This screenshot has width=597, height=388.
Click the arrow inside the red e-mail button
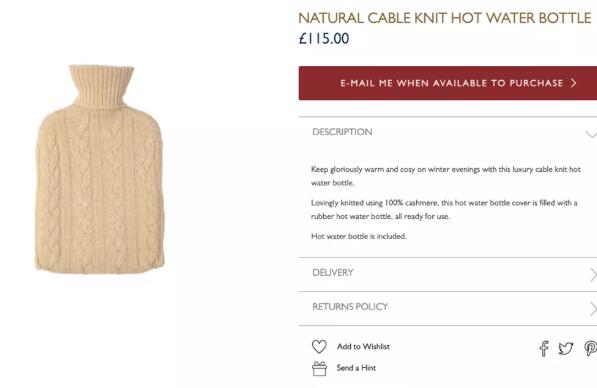tap(573, 83)
